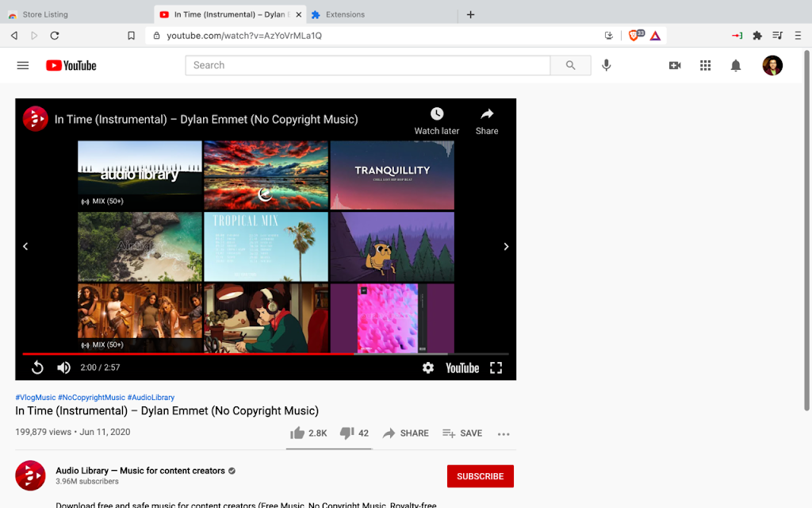
Task: Open the media playlist control icon
Action: [x=777, y=36]
